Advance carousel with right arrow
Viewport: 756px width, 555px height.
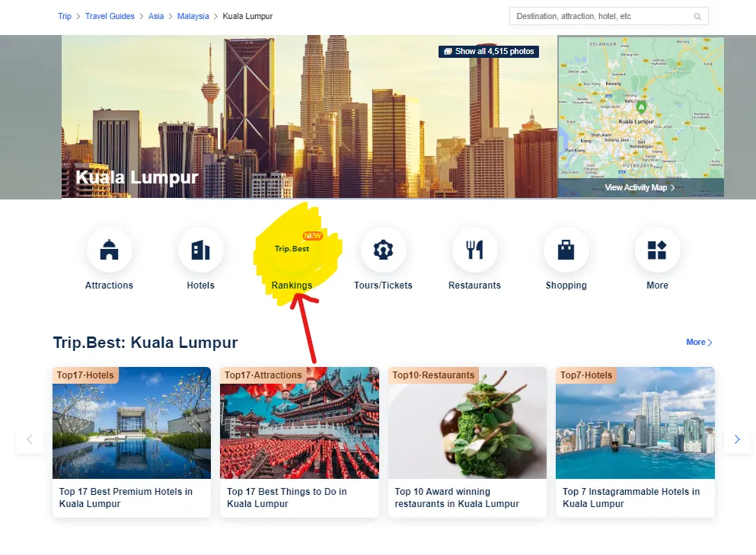[x=737, y=439]
